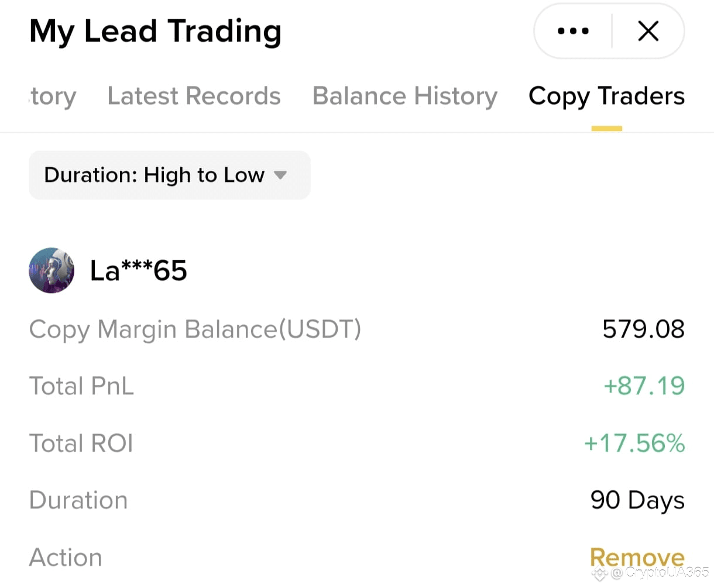Screen dimensions: 714x588
Task: Switch to the Balance History tab
Action: click(404, 96)
